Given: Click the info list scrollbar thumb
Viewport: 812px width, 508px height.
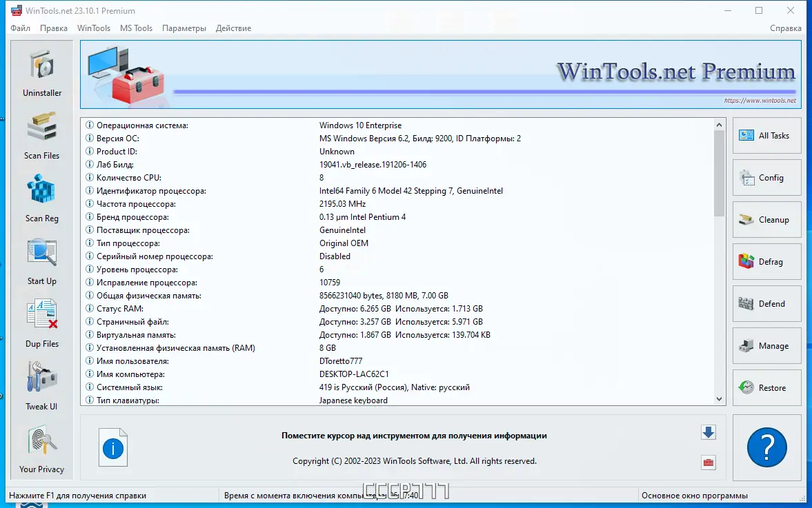Looking at the screenshot, I should 719,173.
